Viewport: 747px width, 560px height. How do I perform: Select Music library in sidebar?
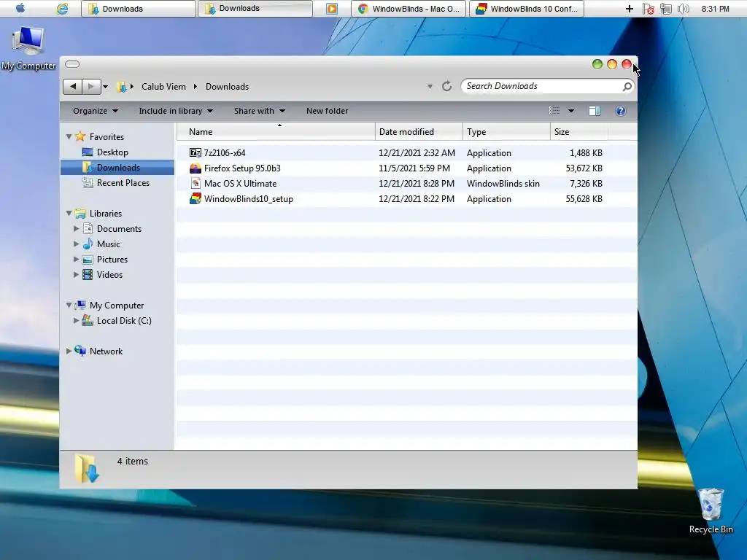point(108,244)
